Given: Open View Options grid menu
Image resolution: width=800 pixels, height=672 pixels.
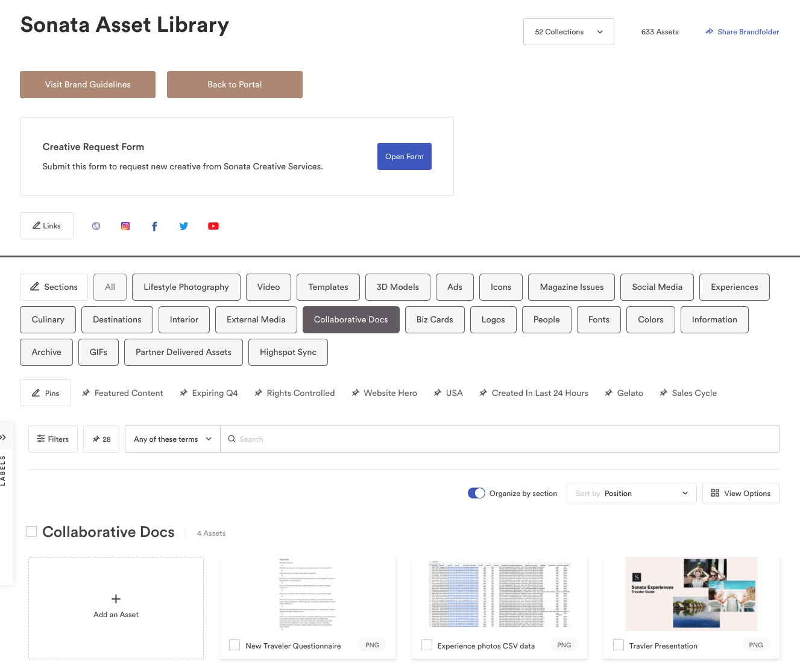Looking at the screenshot, I should (x=741, y=493).
